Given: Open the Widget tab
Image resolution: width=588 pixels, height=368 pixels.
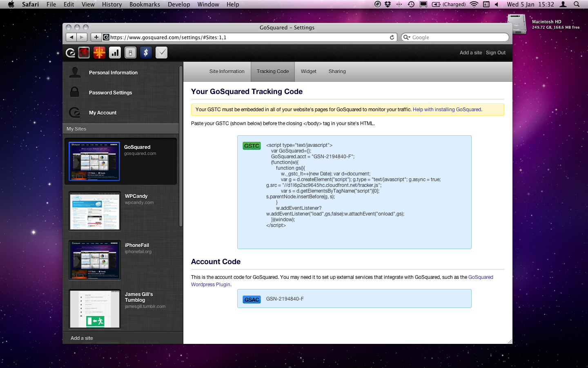Looking at the screenshot, I should (x=309, y=72).
